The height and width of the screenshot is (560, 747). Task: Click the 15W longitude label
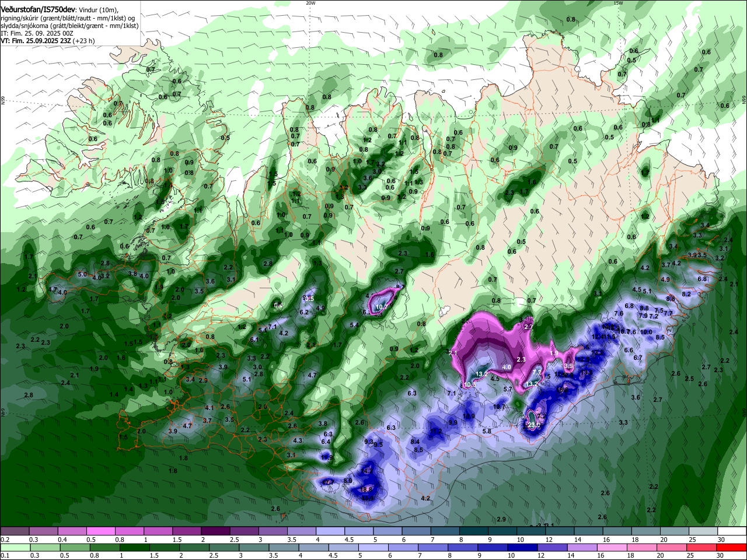(x=618, y=3)
